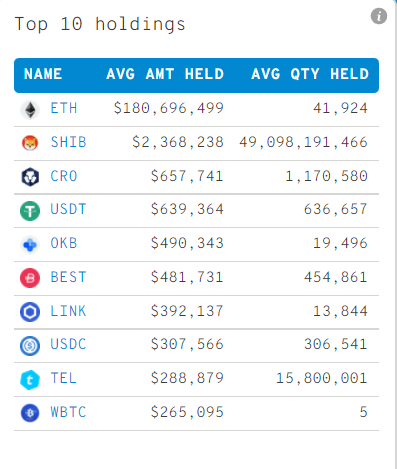Image resolution: width=397 pixels, height=469 pixels.
Task: Select the Telcoin TEL cyan icon
Action: [x=30, y=379]
